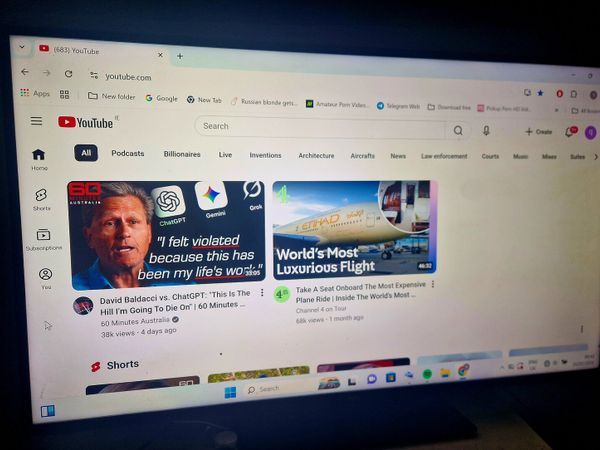600x450 pixels.
Task: Open options menu for David Baldacci video
Action: click(x=262, y=294)
